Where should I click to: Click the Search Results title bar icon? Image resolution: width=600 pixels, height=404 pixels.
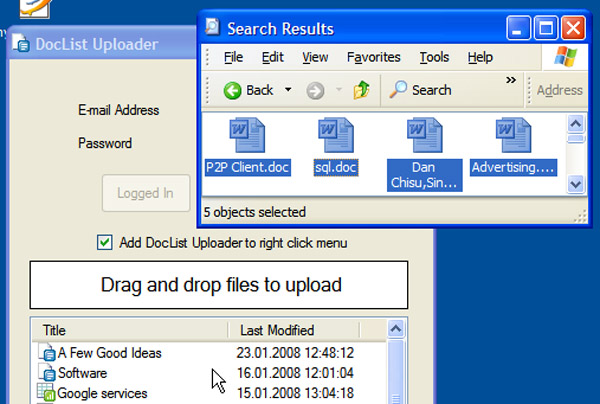[x=212, y=27]
